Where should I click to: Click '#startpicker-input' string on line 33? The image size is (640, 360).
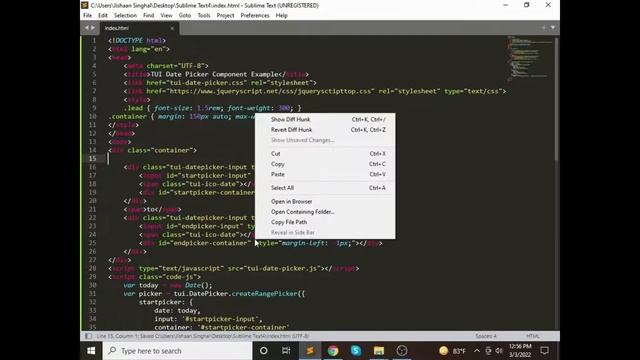[221, 319]
